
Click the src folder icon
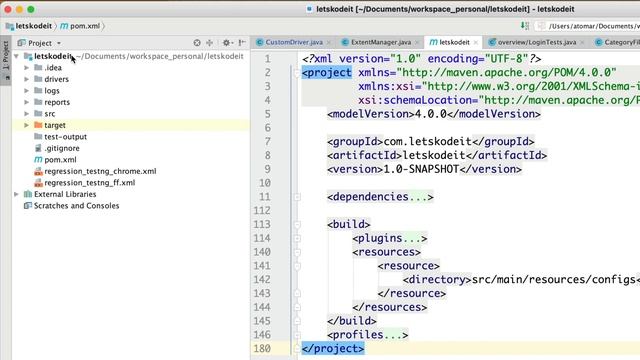[38, 113]
